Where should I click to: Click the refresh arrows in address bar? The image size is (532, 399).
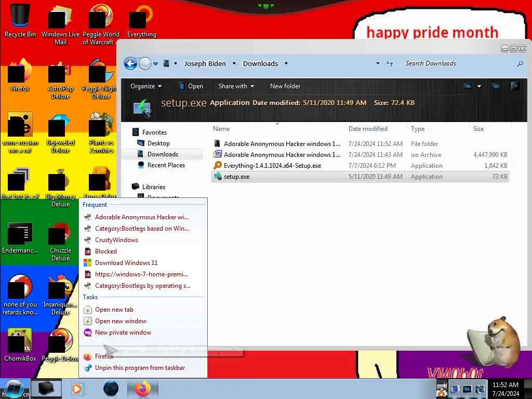390,63
